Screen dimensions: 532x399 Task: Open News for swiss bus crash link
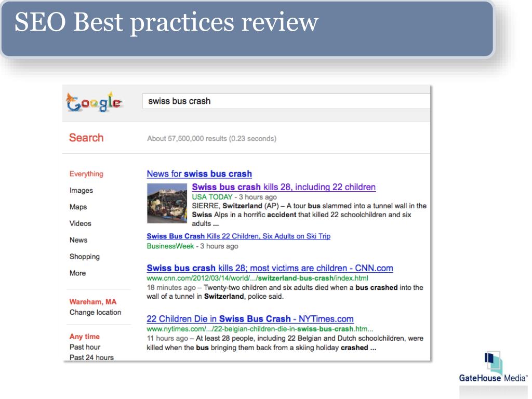click(x=199, y=174)
